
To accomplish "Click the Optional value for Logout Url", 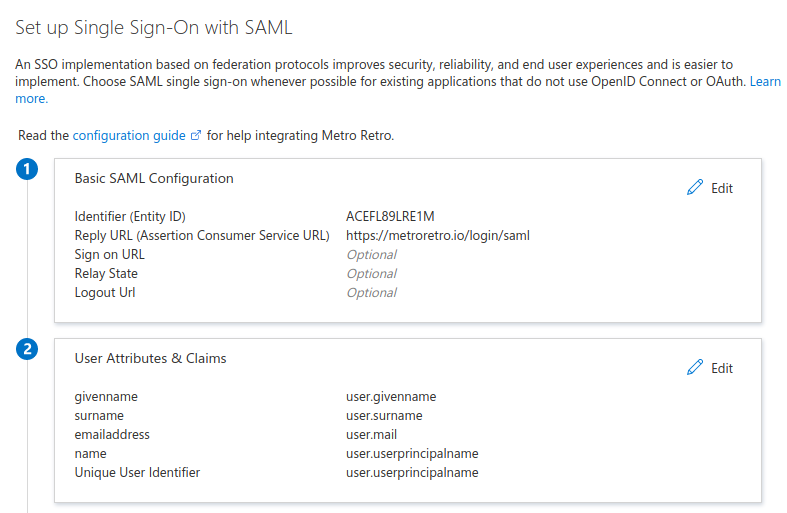I will pos(371,293).
